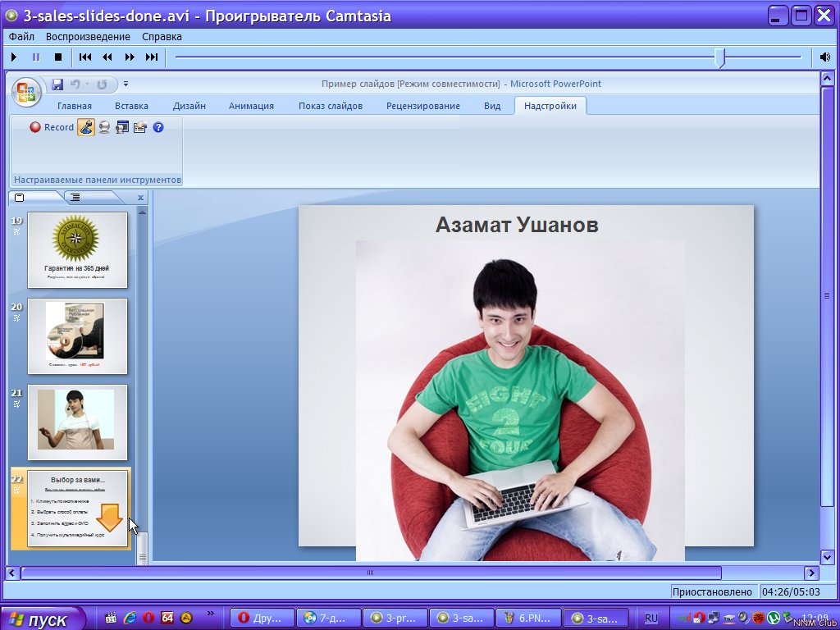Open the undo history dropdown arrow
Screen dimensions: 840x630
pos(88,84)
